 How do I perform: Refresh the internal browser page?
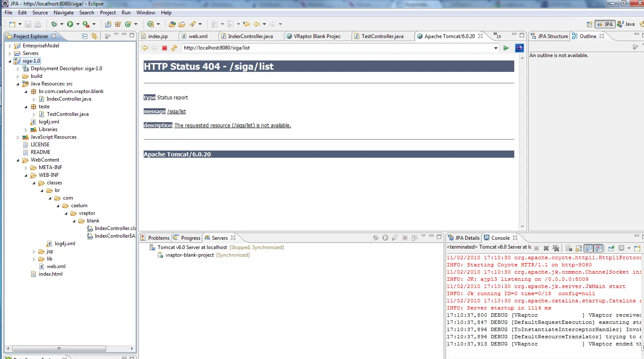point(174,48)
